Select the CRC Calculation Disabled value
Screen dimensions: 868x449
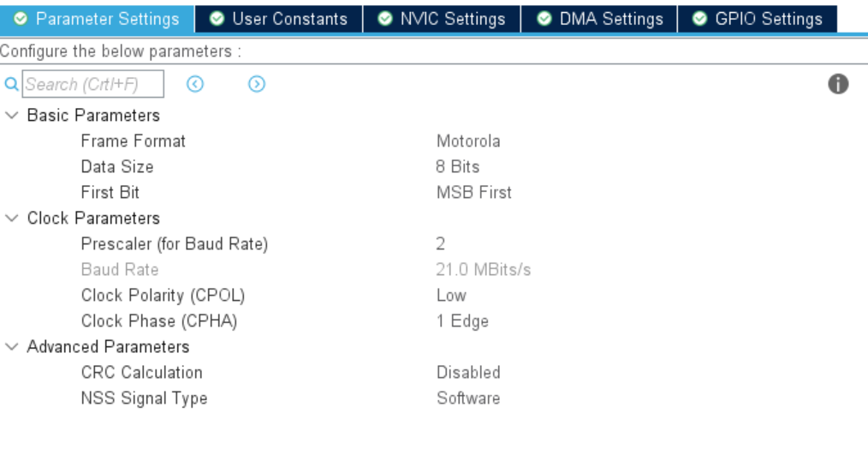[468, 373]
